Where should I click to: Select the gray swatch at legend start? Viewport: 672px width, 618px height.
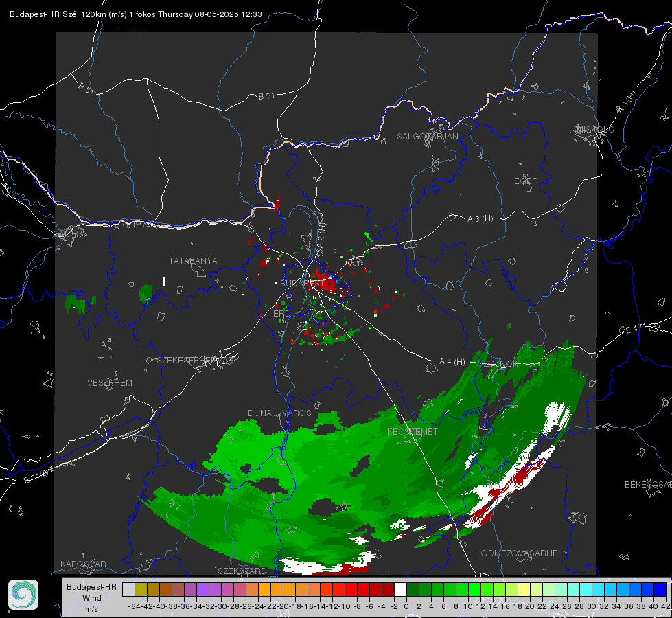click(128, 590)
